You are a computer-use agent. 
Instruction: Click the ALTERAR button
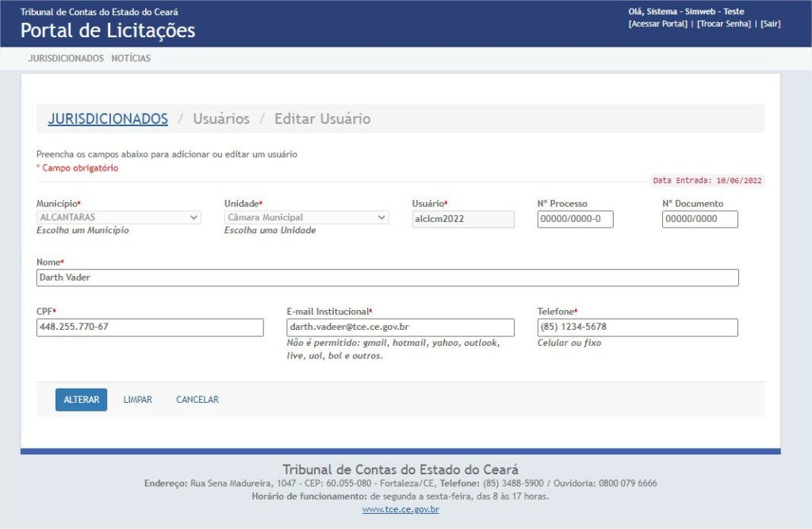[x=81, y=400]
